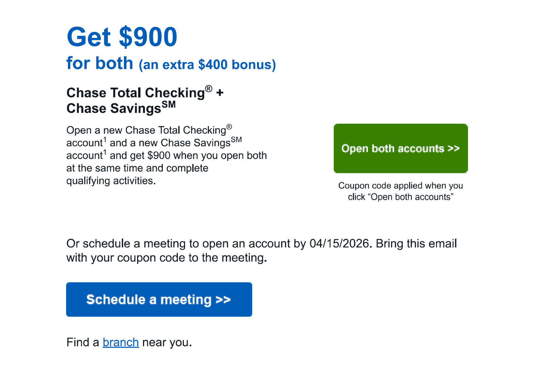Open the "branch" locator link
546x392 pixels.
tap(120, 342)
